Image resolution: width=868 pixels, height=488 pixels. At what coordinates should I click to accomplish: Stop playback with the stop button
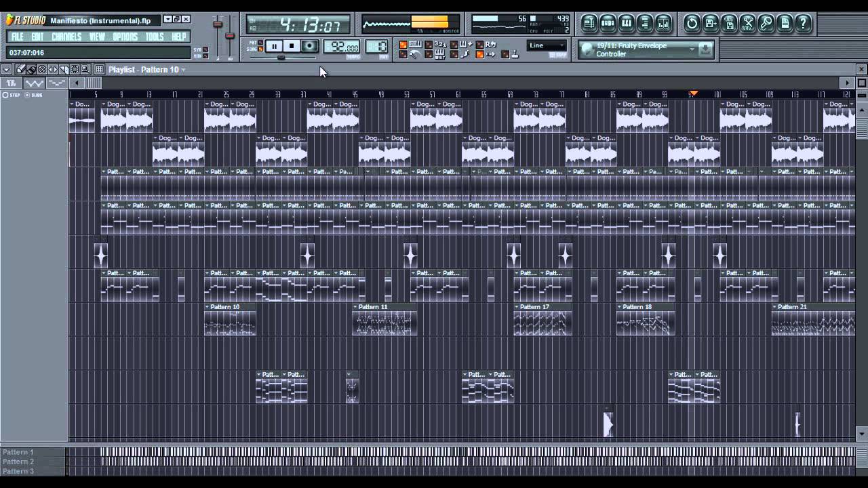coord(292,46)
